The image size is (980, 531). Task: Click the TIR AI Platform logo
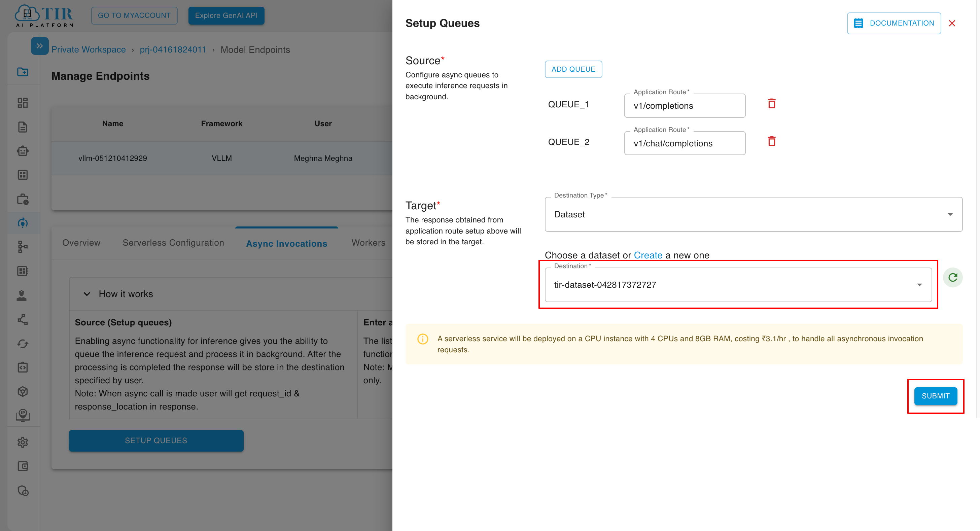(44, 15)
